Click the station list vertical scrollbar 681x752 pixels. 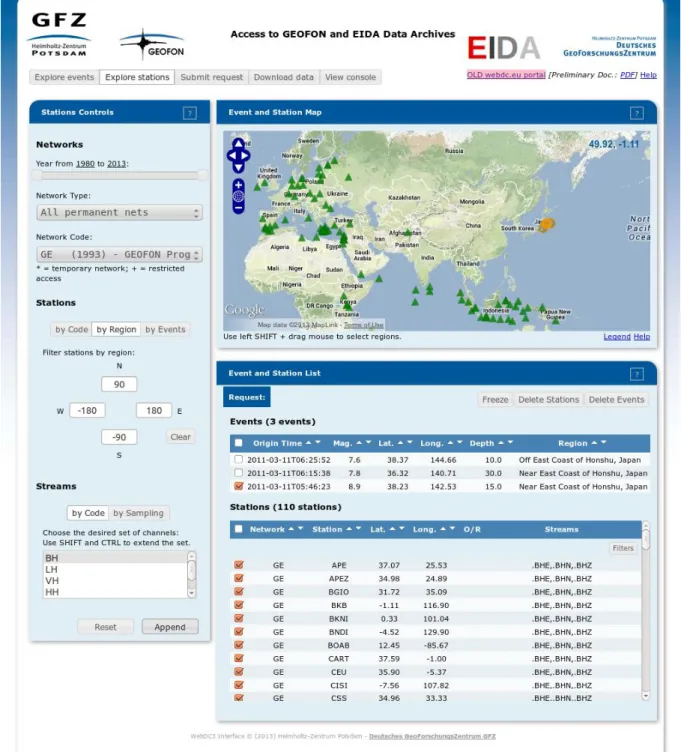(646, 611)
